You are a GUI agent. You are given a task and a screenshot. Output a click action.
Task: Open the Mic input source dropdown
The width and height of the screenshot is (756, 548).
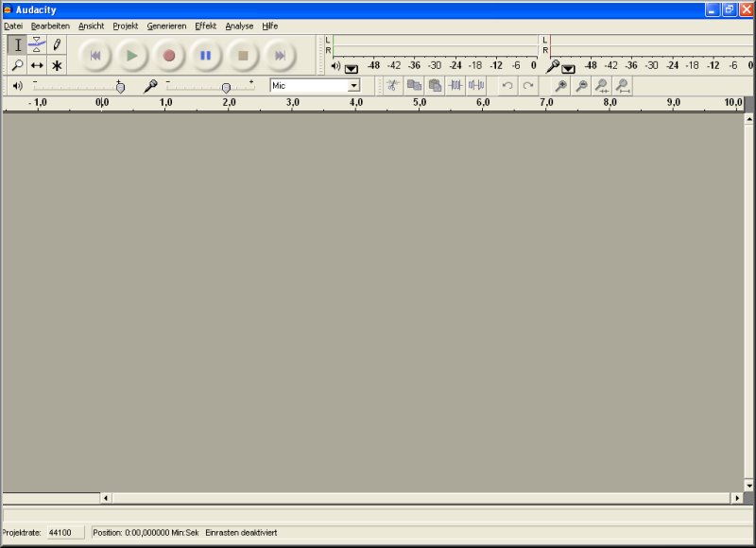tap(354, 86)
